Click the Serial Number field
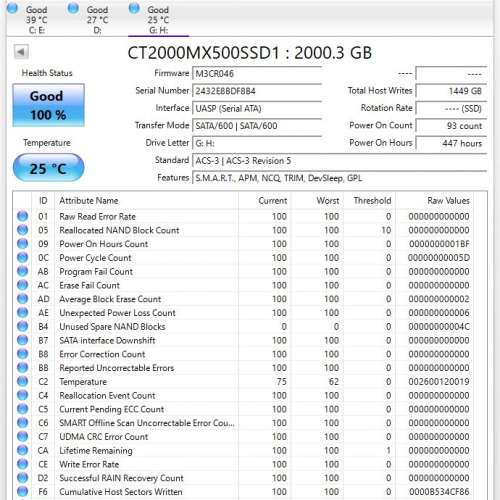The width and height of the screenshot is (500, 500). point(257,91)
